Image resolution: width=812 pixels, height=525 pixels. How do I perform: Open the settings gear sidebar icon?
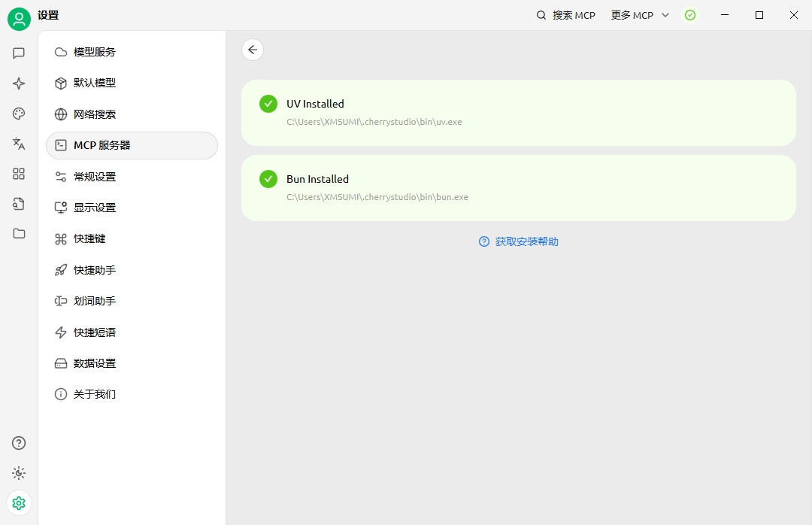[x=19, y=503]
